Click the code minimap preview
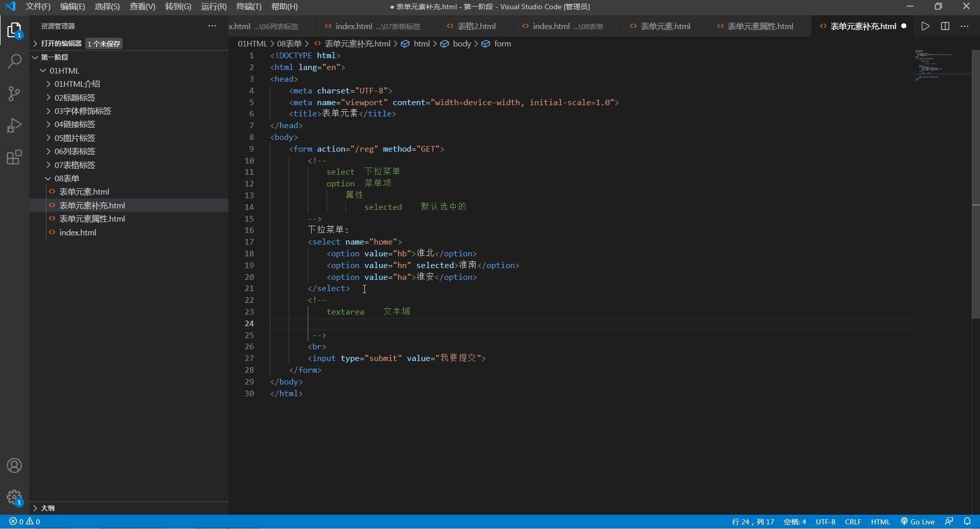Image resolution: width=980 pixels, height=529 pixels. pos(943,65)
